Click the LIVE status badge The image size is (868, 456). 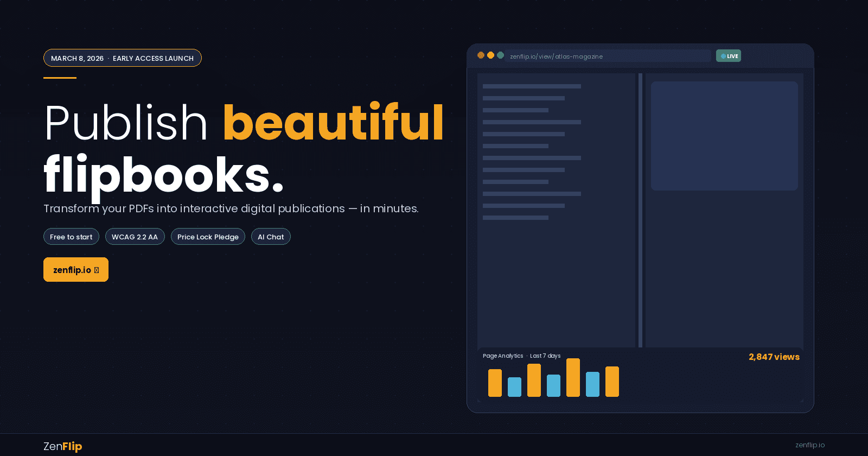click(x=728, y=56)
